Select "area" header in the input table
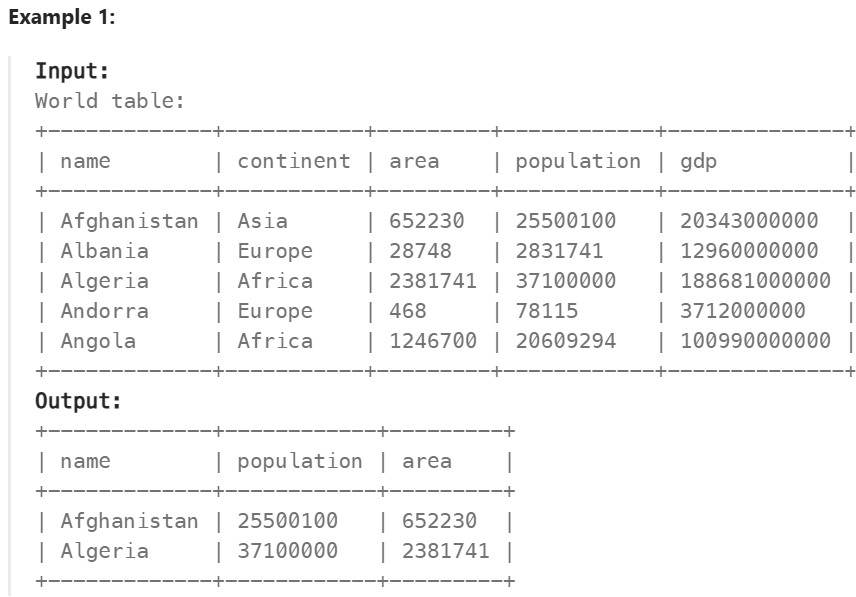The image size is (856, 597). pyautogui.click(x=414, y=161)
